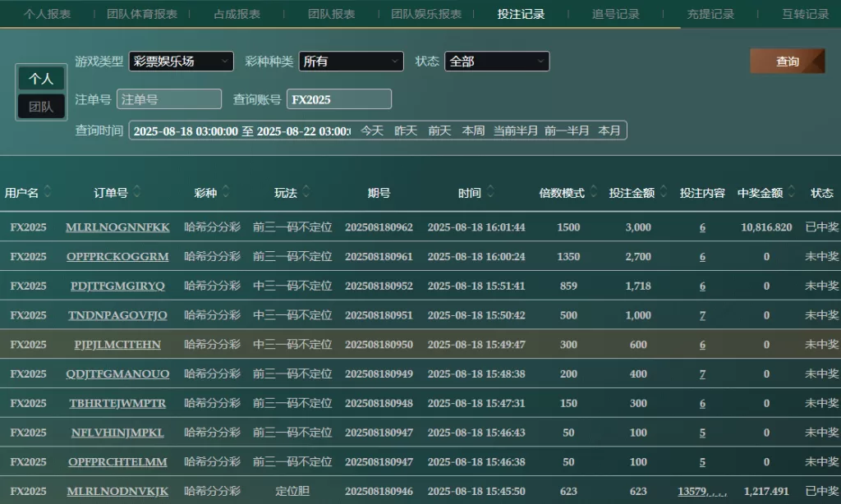View bet content 7 of order TNDNPAGOVFJO
The image size is (841, 504).
[x=703, y=315]
